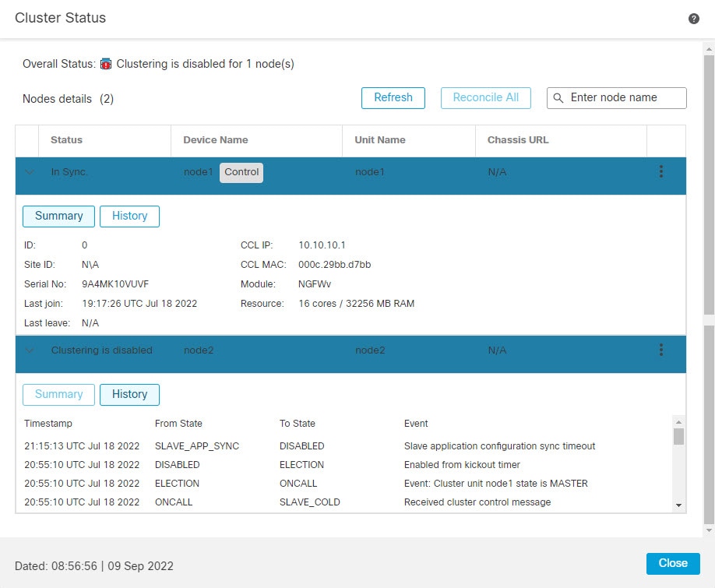Collapse node2's row details chevron
This screenshot has width=715, height=588.
[x=29, y=350]
